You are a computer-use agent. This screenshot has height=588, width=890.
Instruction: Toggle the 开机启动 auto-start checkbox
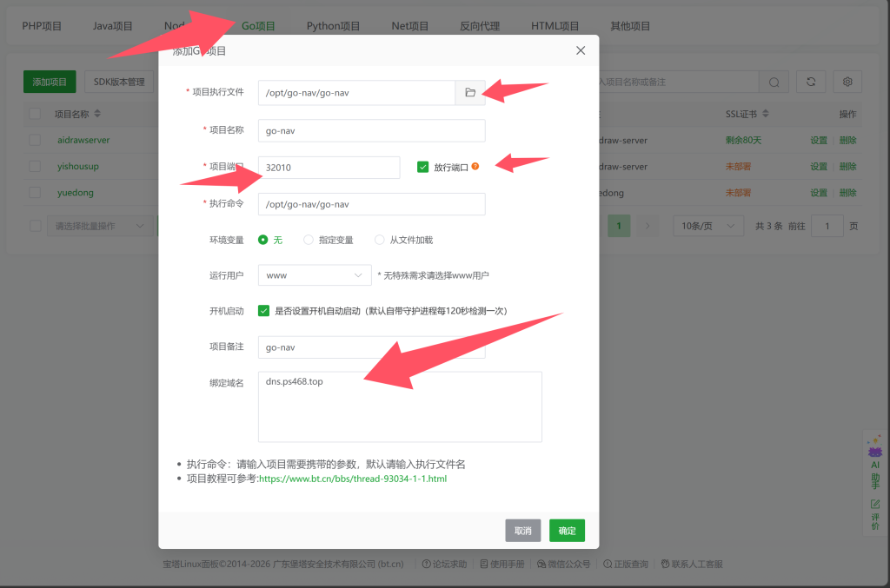click(263, 311)
